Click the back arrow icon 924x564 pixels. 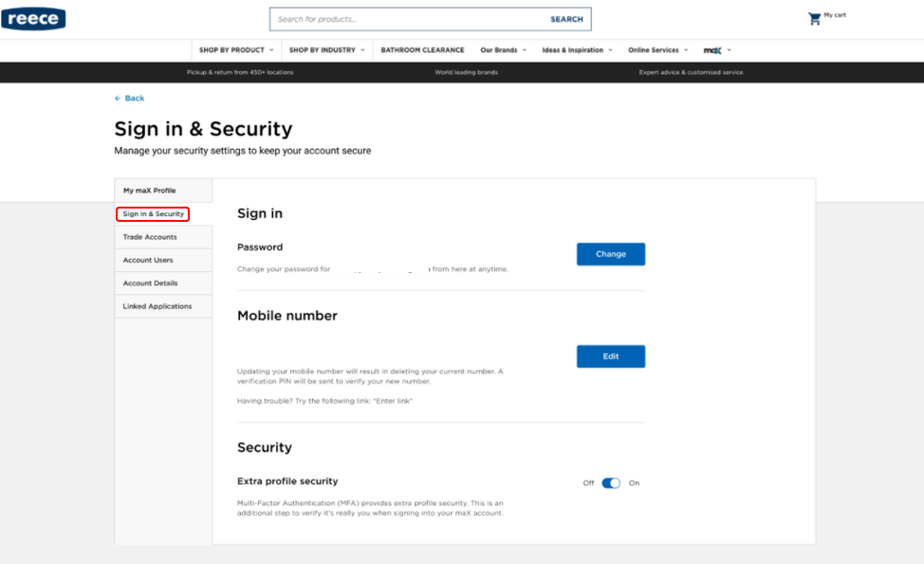pyautogui.click(x=116, y=98)
